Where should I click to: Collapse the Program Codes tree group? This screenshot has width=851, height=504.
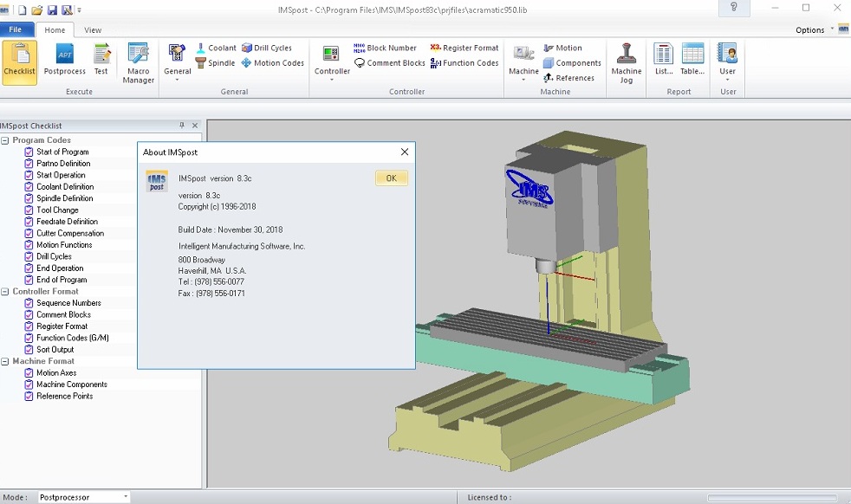(5, 140)
